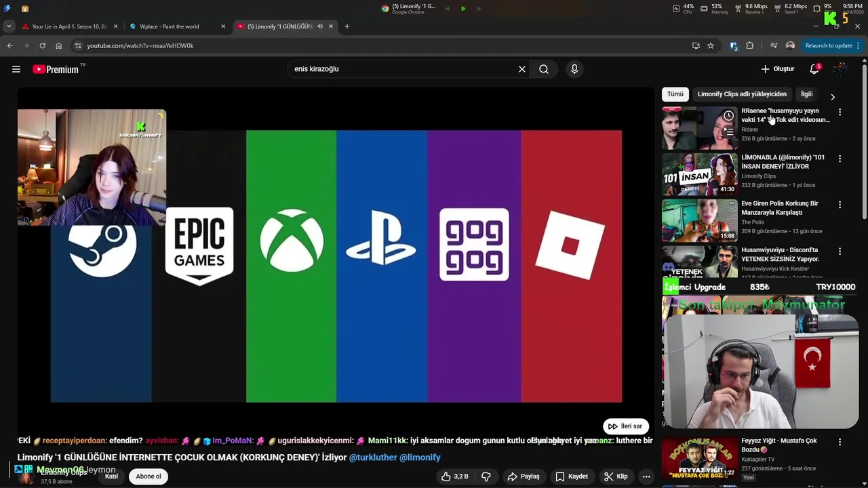868x488 pixels.
Task: Reload the page in Chrome
Action: point(42,45)
